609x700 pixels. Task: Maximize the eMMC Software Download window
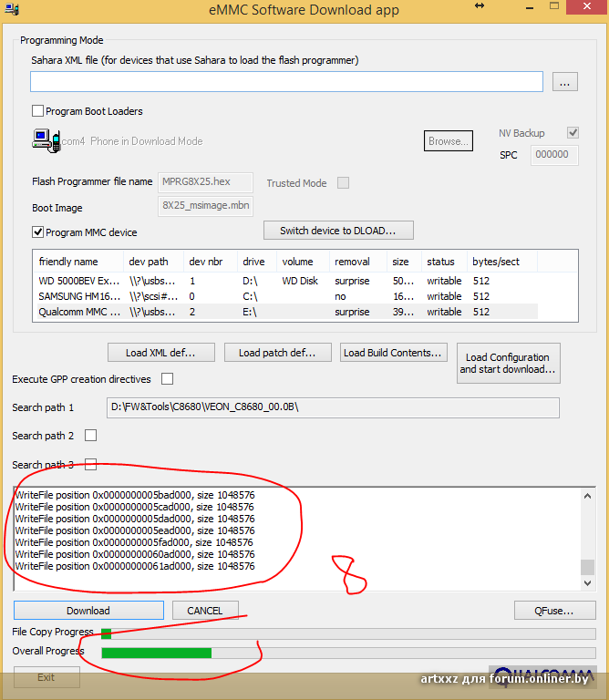(x=554, y=6)
